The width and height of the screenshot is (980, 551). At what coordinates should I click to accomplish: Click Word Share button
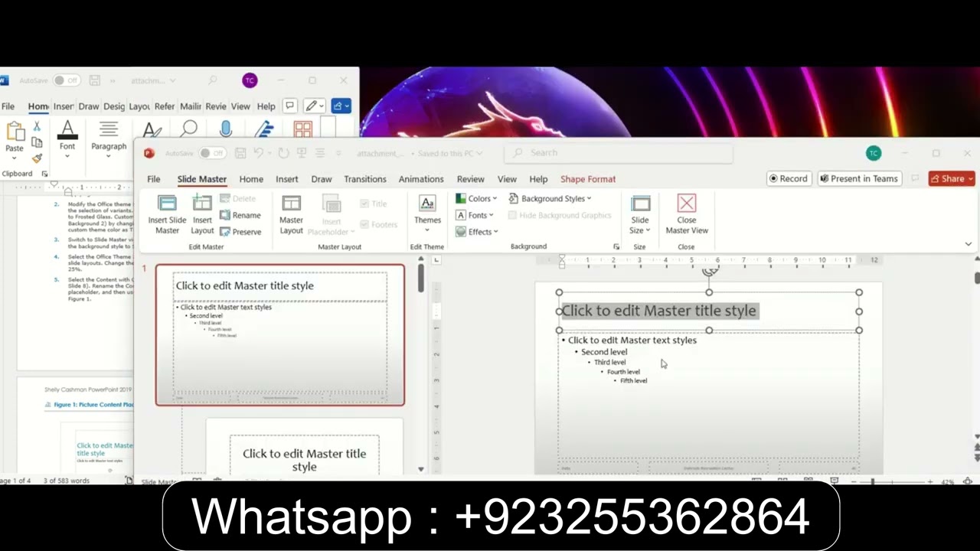pyautogui.click(x=342, y=106)
